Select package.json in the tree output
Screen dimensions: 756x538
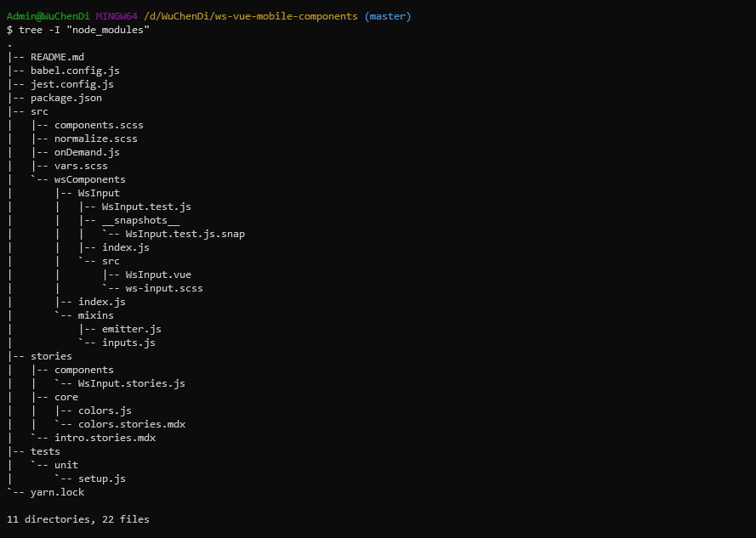(x=66, y=98)
